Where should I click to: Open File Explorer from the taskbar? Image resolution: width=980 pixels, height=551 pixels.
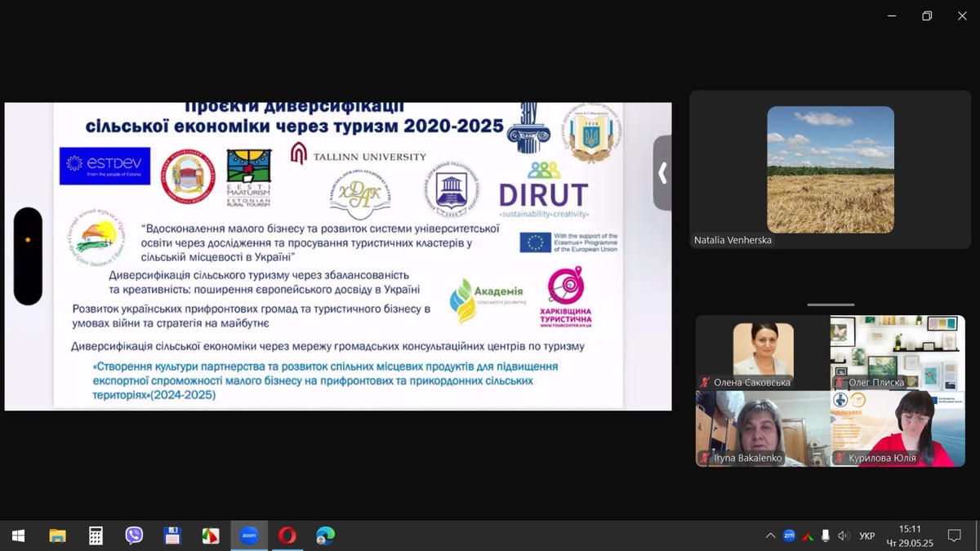pos(57,535)
